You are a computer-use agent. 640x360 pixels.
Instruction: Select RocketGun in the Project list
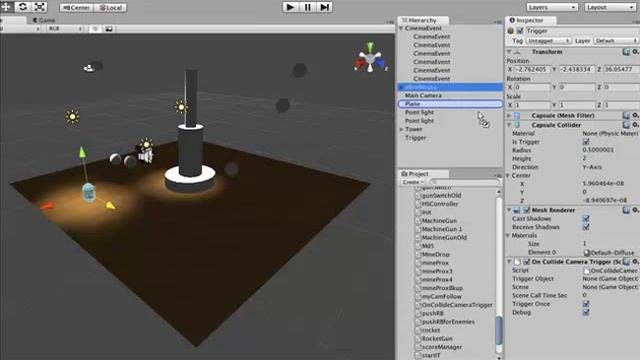(x=437, y=339)
